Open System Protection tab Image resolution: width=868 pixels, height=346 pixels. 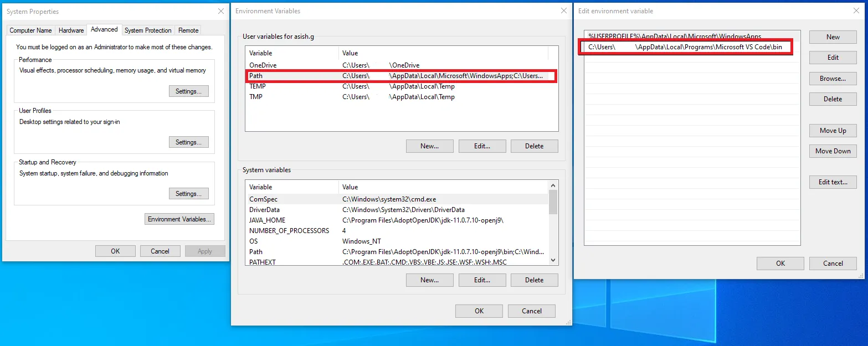pyautogui.click(x=148, y=30)
